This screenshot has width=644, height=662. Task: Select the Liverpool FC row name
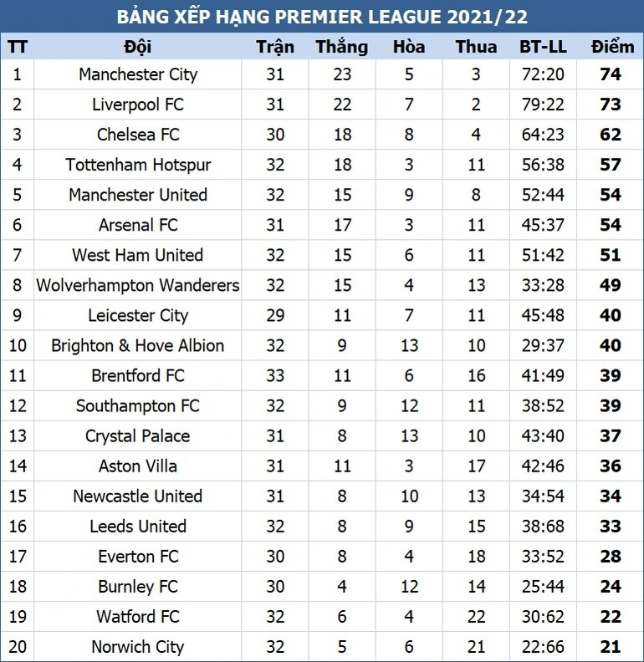(138, 104)
